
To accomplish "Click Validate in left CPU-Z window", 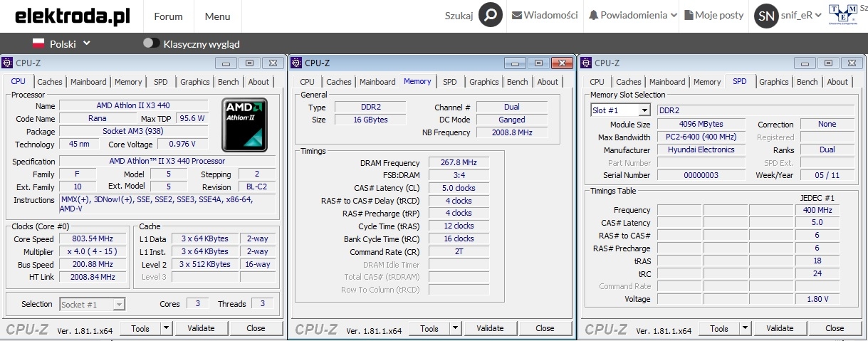I will 201,328.
